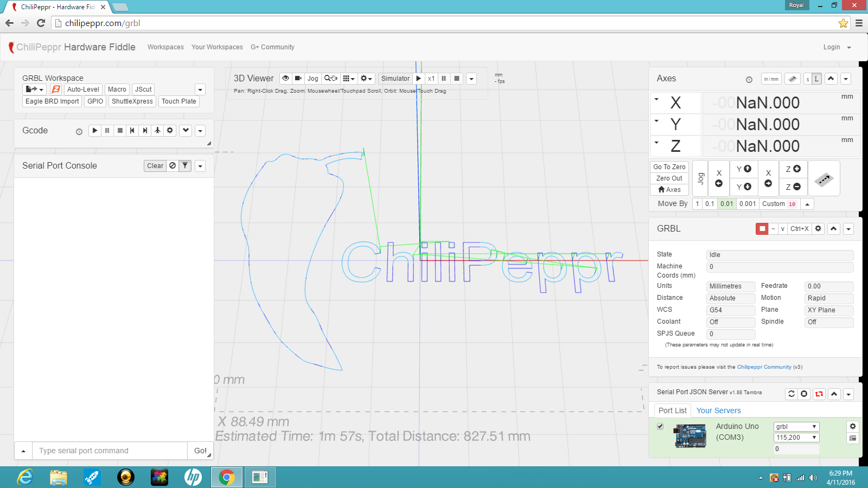This screenshot has height=488, width=868.
Task: Click the Touch Plate button
Action: click(x=178, y=101)
